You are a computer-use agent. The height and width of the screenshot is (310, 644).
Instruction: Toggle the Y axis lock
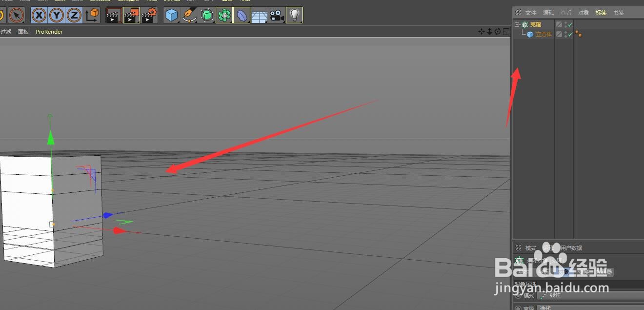(57, 16)
